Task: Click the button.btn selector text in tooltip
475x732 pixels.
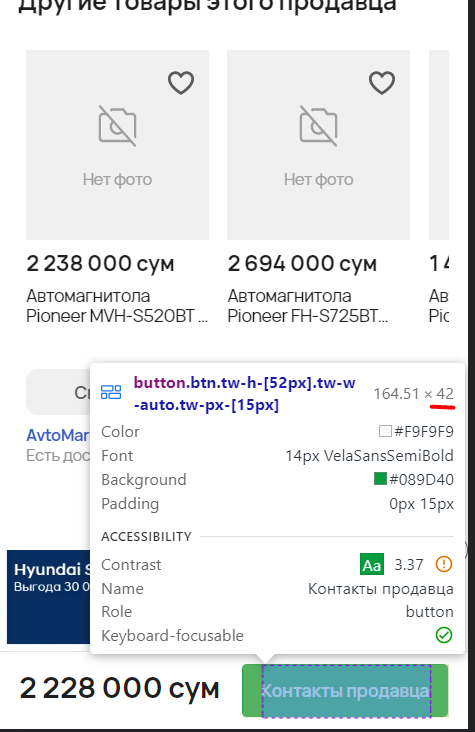Action: [x=244, y=394]
